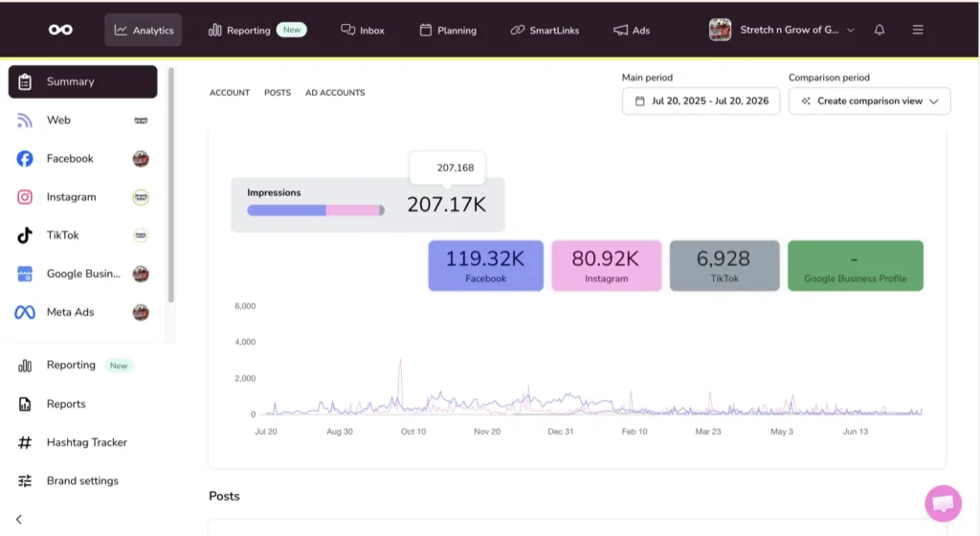Open the pink chat support bubble
Image resolution: width=980 pixels, height=536 pixels.
click(943, 502)
